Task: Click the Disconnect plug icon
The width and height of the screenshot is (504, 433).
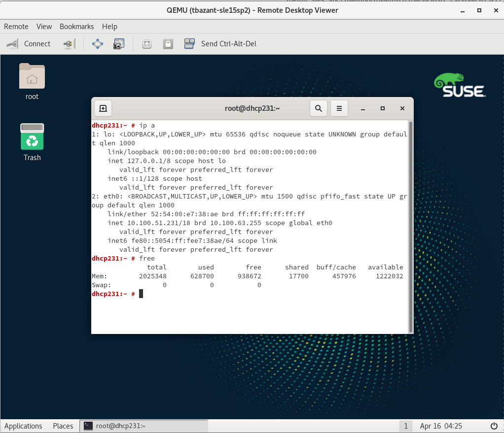Action: 69,44
